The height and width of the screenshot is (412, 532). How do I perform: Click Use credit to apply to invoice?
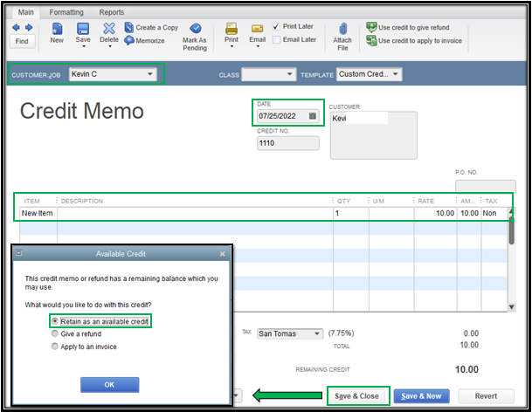click(414, 41)
